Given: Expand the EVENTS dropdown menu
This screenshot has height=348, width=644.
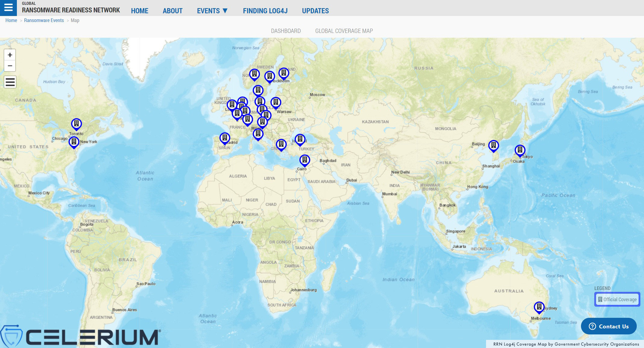Looking at the screenshot, I should pos(212,11).
